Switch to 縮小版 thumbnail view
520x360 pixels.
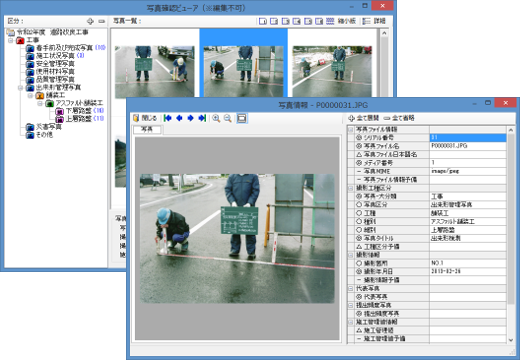[x=341, y=21]
